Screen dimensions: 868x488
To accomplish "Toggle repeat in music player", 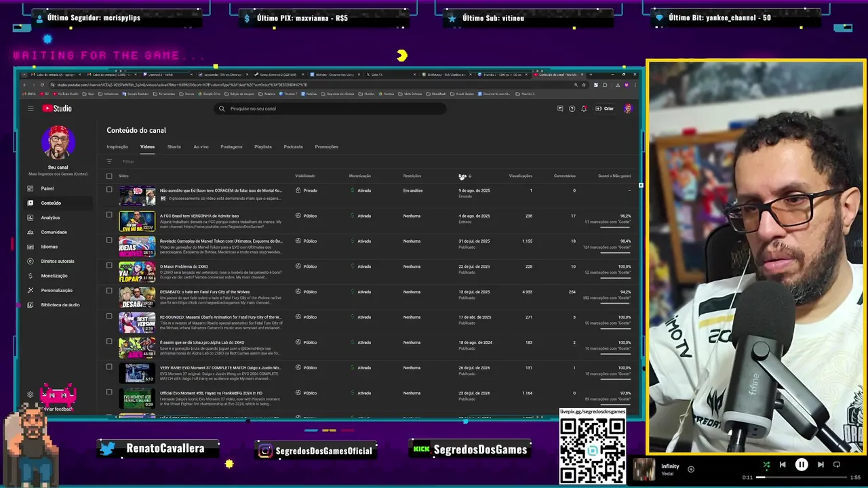I will pyautogui.click(x=837, y=465).
